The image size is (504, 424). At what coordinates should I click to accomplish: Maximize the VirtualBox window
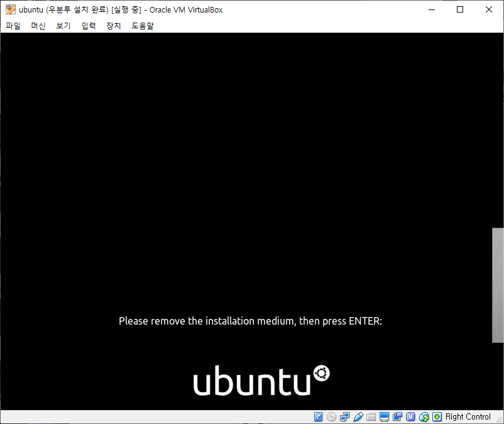[x=460, y=9]
